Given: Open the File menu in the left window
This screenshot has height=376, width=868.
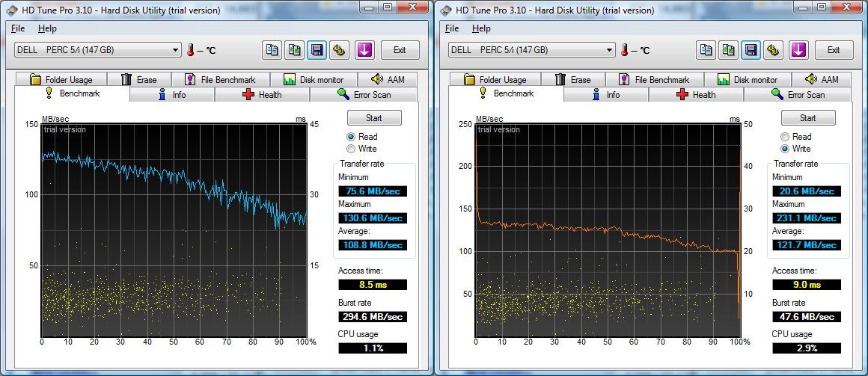Looking at the screenshot, I should click(18, 28).
